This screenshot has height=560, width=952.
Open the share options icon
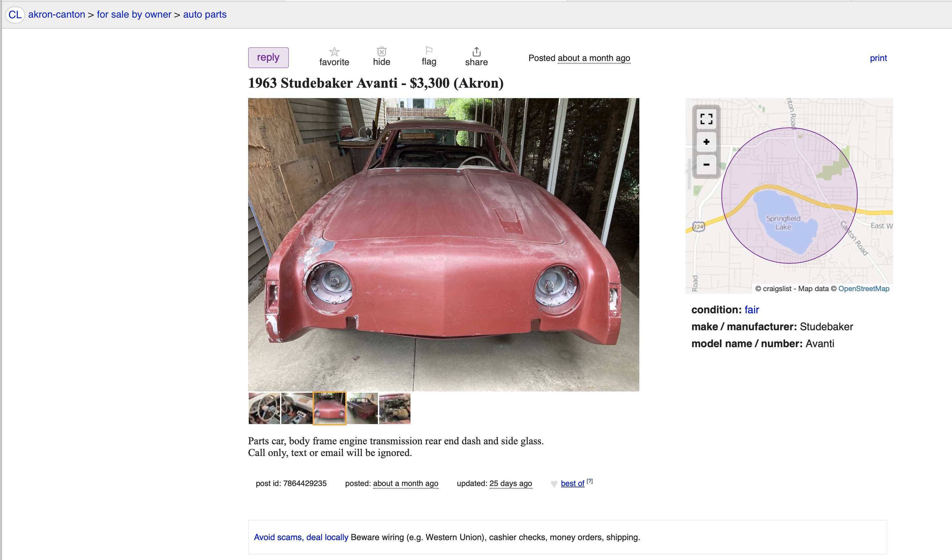pos(476,57)
